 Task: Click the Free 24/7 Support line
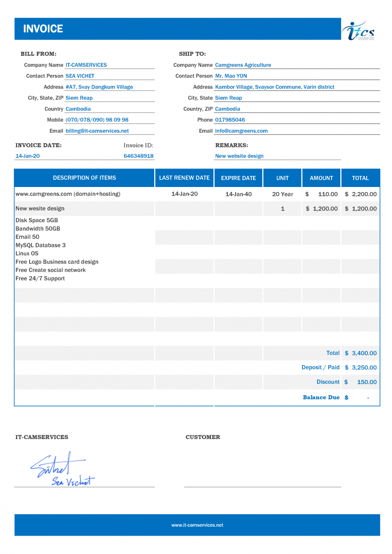[x=40, y=278]
